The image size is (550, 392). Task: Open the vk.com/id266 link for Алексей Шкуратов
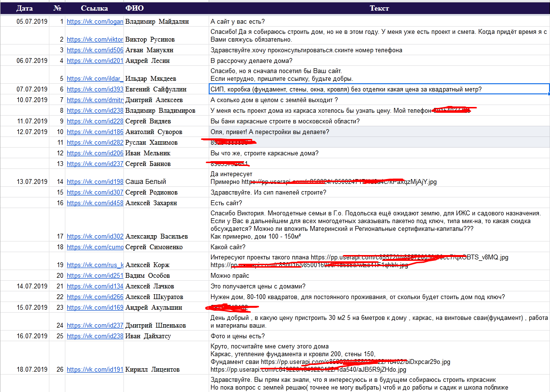(x=95, y=297)
